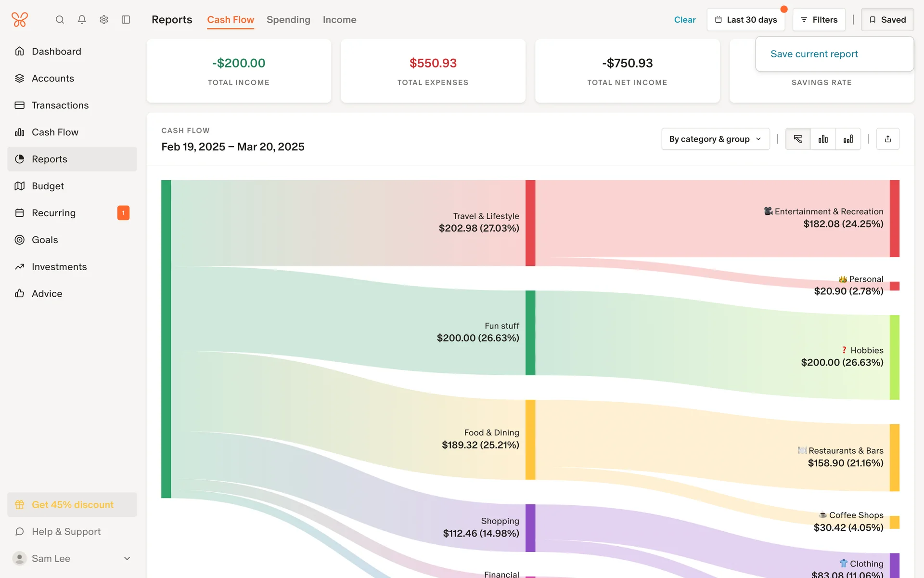Open notifications bell icon
924x578 pixels.
[82, 20]
